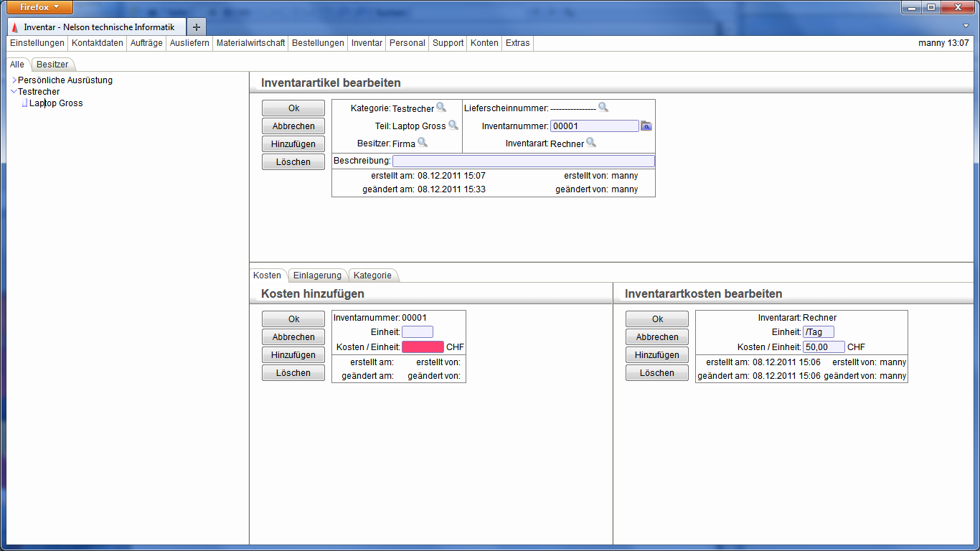The image size is (980, 551).
Task: Click the red Kosten / Einheit field
Action: 423,347
